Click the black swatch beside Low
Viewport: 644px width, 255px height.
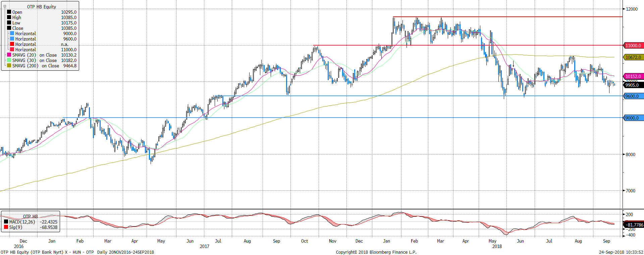pyautogui.click(x=9, y=23)
